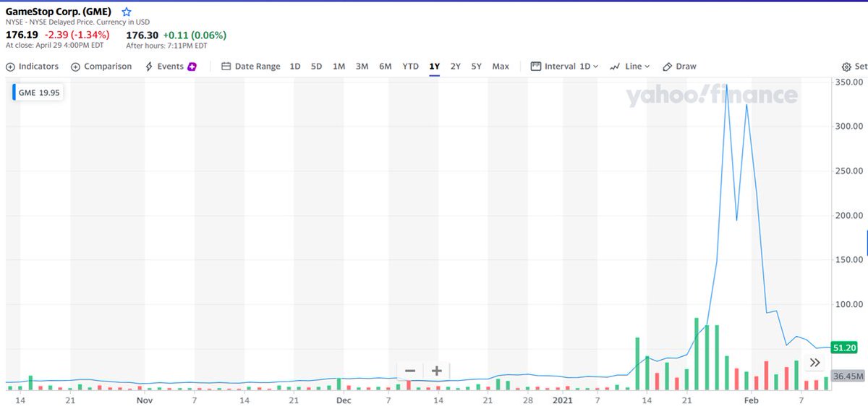Open chart Settings gear
Screen dimensions: 868x417
(x=846, y=67)
